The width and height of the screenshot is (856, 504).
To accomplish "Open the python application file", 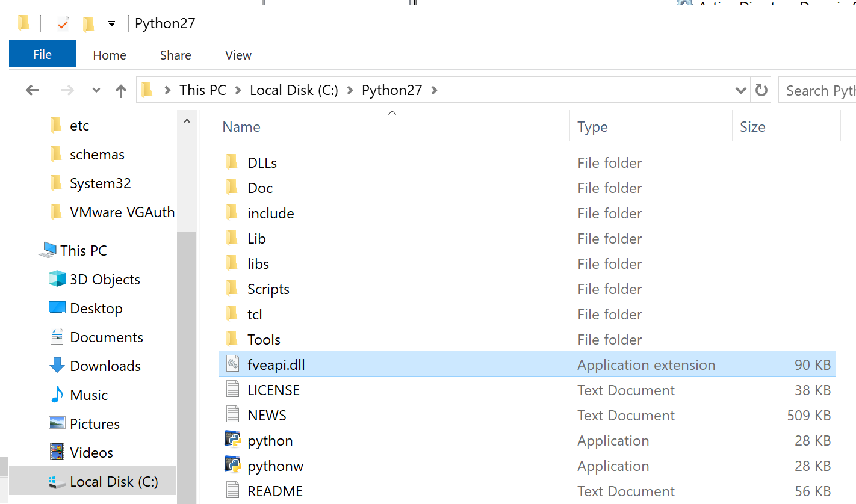I will 270,441.
